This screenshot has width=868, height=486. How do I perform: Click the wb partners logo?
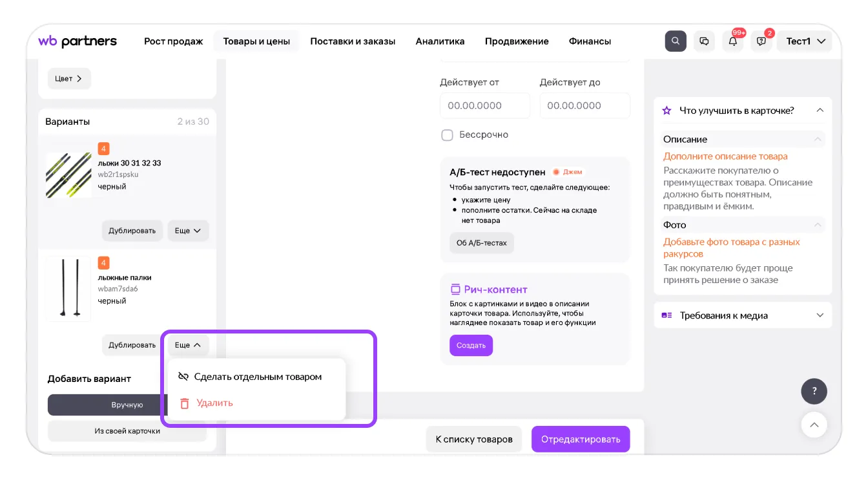click(77, 41)
